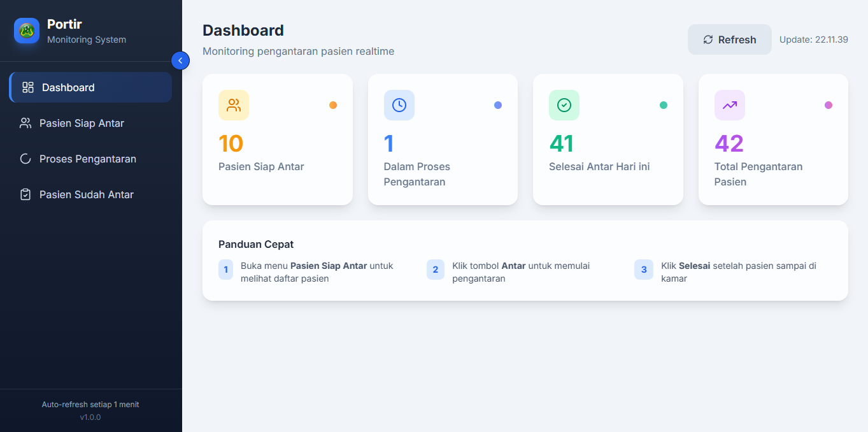Click the 'Klik tombol Antar' guide text

pyautogui.click(x=521, y=272)
